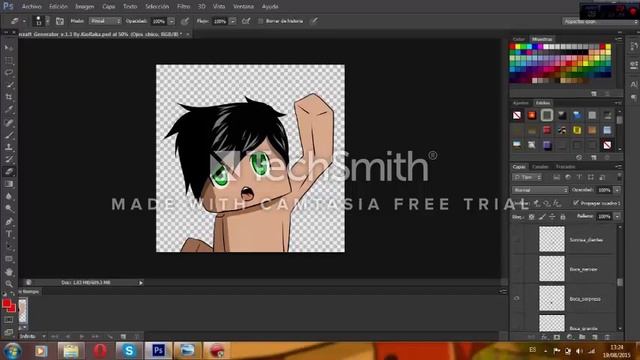Toggle brush panel icon in options bar
Screen dimensions: 640x360
click(60, 21)
